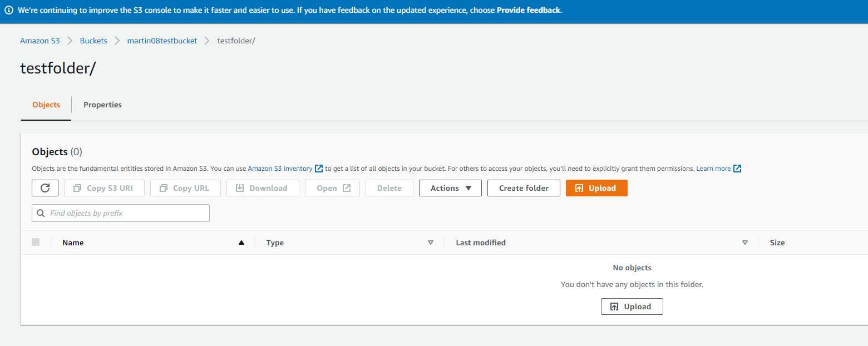The image size is (868, 346).
Task: Refresh the objects list
Action: [x=45, y=188]
